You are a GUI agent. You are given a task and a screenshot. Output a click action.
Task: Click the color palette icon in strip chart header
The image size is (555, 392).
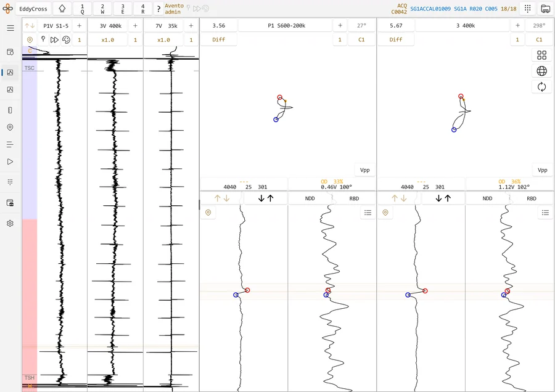[66, 39]
